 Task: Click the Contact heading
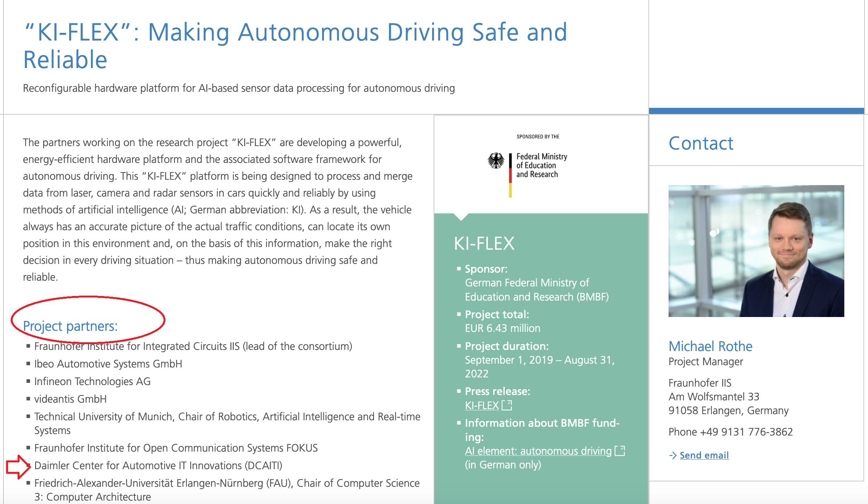[x=701, y=143]
